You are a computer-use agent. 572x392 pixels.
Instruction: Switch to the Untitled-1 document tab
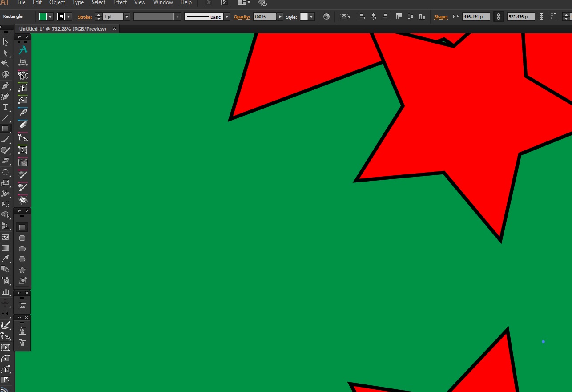(x=63, y=29)
